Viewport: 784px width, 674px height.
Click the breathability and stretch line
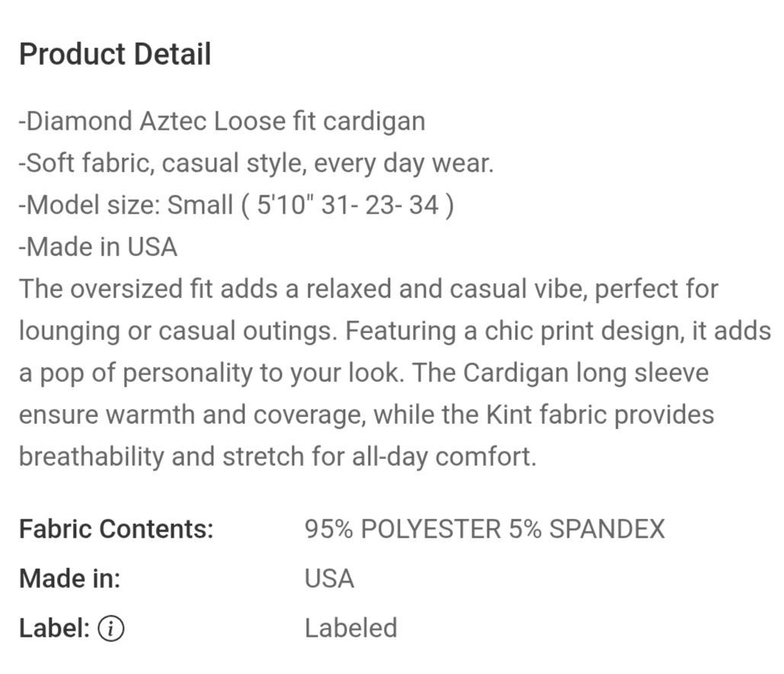coord(278,457)
